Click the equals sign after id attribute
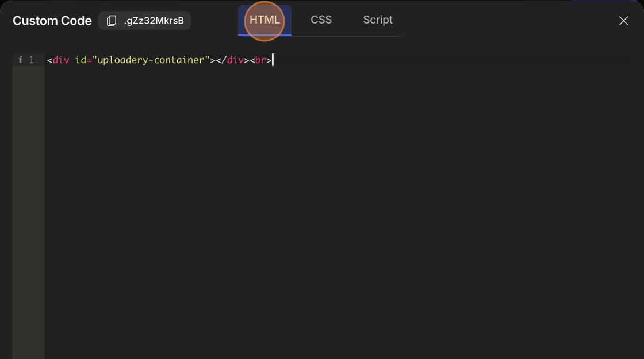 tap(89, 60)
